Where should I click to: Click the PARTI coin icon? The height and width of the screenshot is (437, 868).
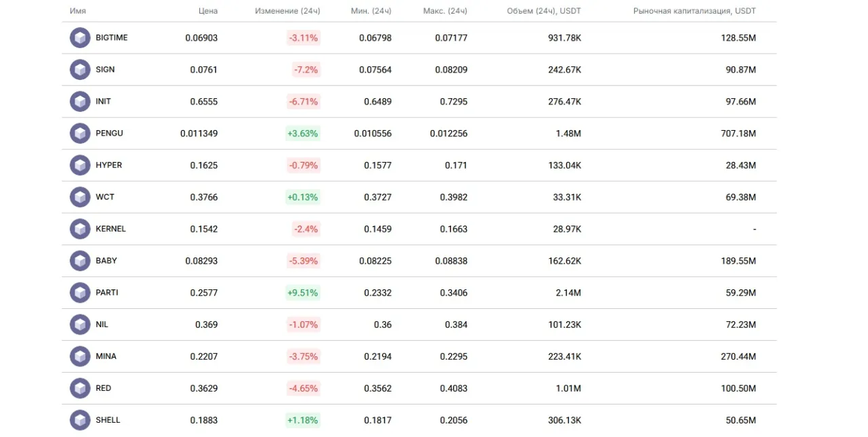80,293
